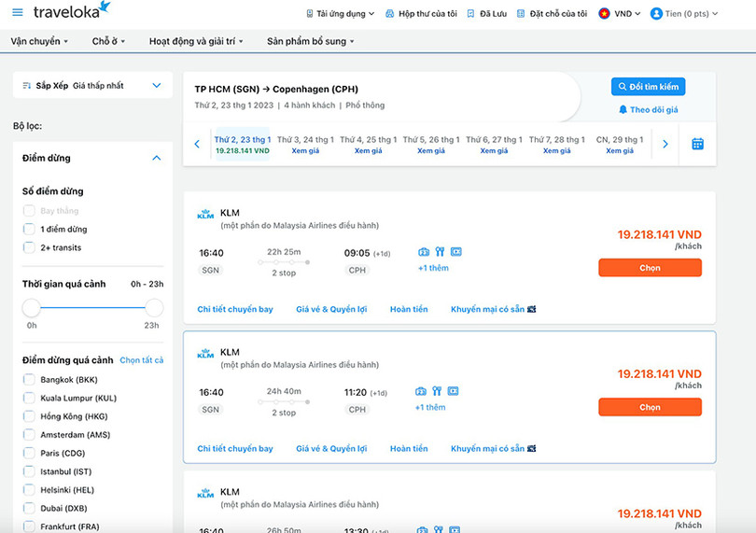
Task: Click the right handle of transit time slider
Action: click(x=154, y=308)
